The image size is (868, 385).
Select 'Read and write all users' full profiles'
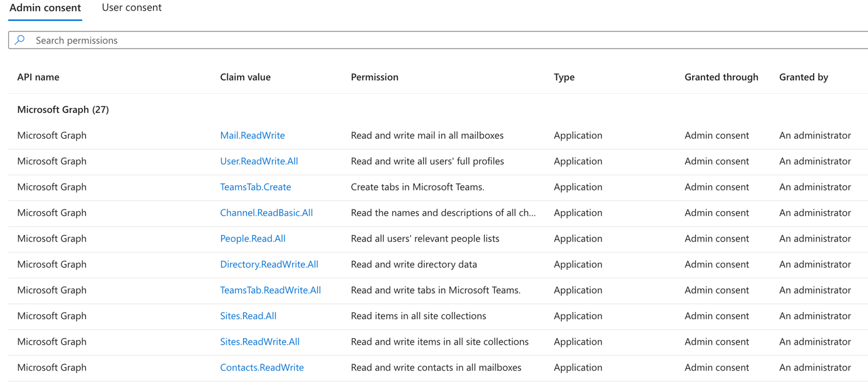point(427,161)
